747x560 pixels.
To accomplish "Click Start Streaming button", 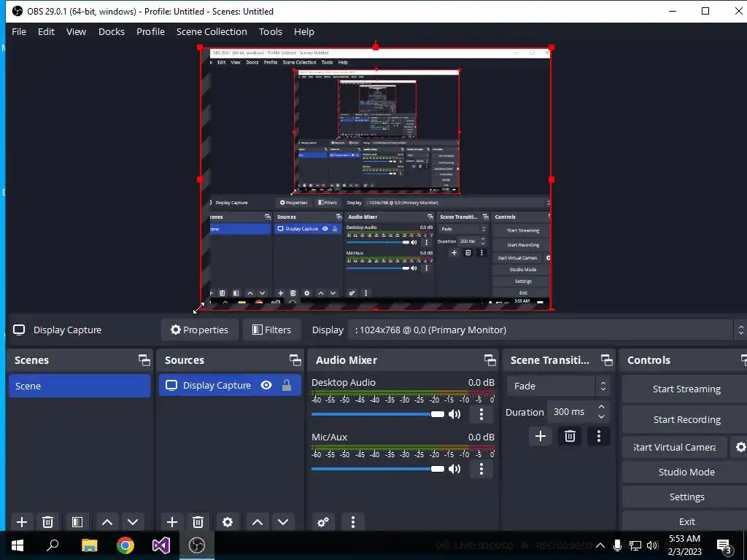I will [686, 389].
